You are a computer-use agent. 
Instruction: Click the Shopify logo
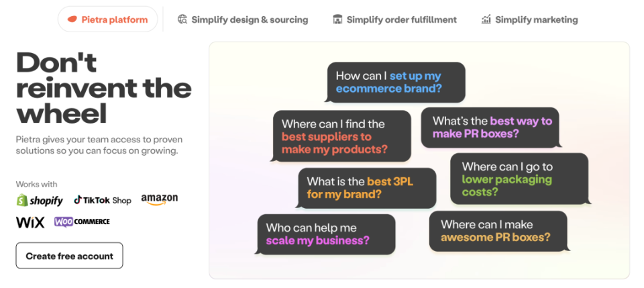coord(40,200)
